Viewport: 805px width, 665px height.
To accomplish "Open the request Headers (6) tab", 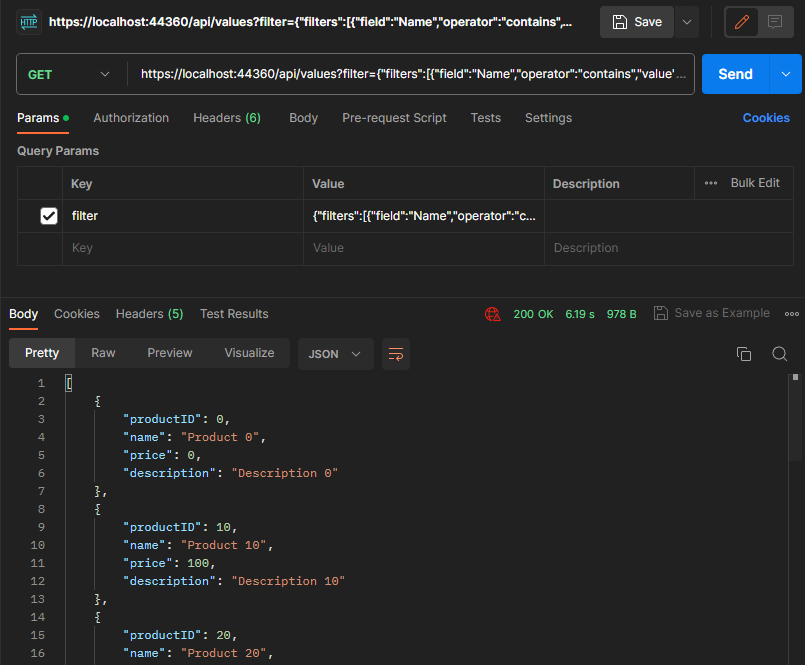I will (227, 118).
